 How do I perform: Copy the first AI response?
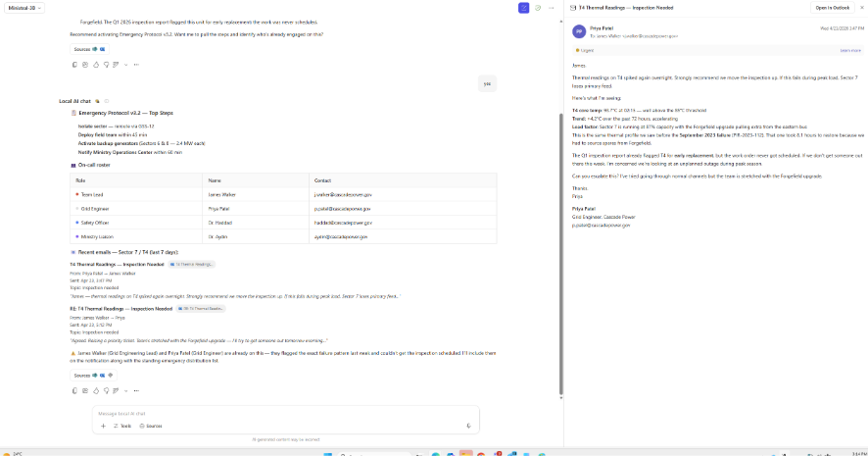point(74,65)
